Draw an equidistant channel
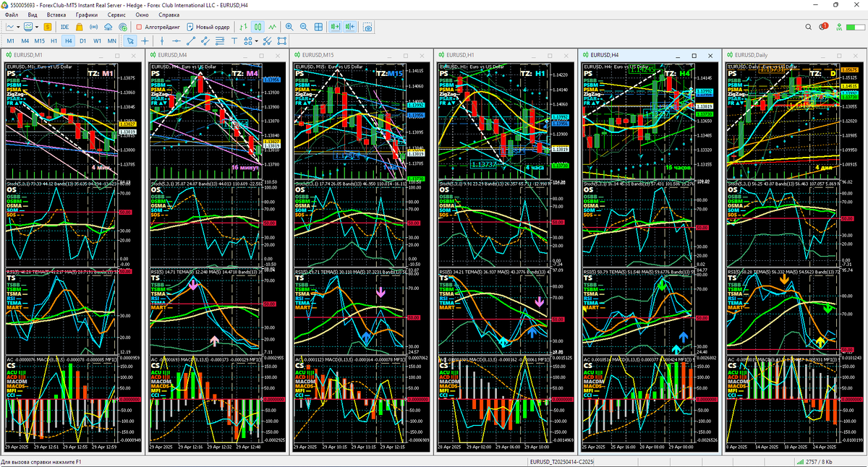868x467 pixels. coord(205,41)
